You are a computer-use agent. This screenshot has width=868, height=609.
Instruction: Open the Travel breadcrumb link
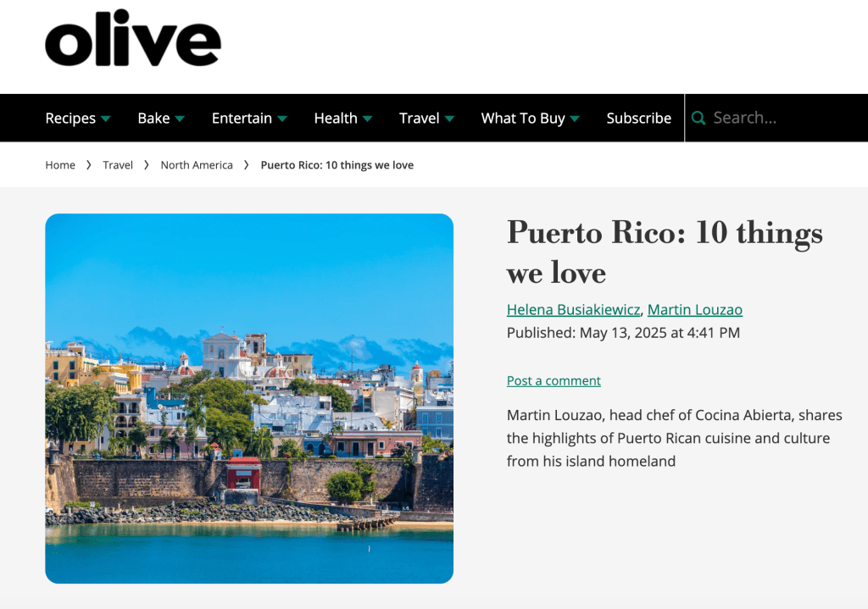tap(118, 165)
